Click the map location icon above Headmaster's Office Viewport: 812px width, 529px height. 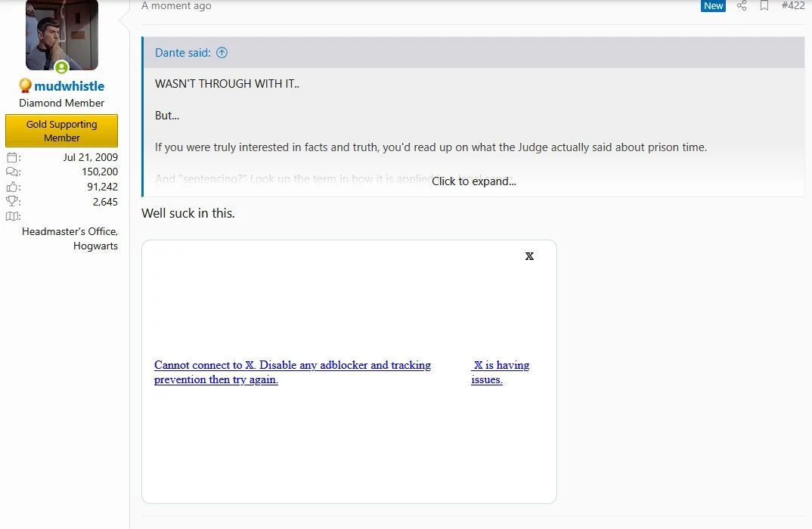click(x=11, y=216)
